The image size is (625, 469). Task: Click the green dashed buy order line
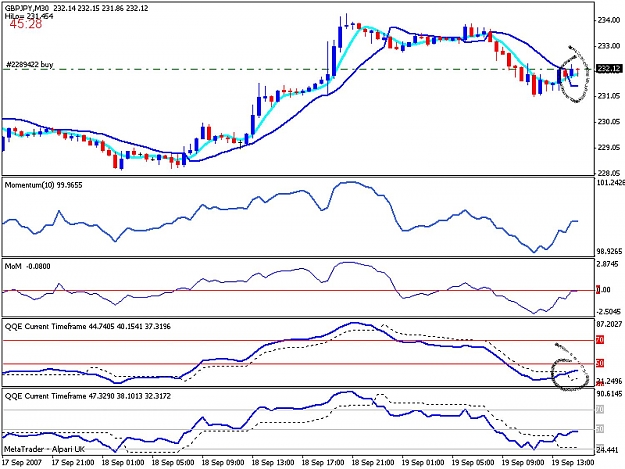pos(299,69)
